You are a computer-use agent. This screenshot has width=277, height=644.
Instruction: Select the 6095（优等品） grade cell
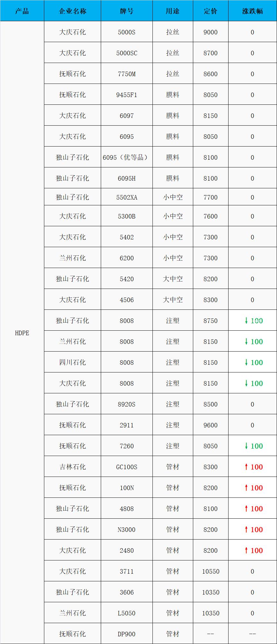click(126, 157)
